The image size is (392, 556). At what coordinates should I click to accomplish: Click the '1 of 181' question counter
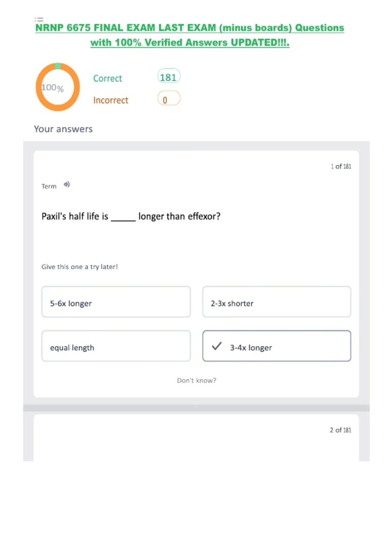[x=341, y=166]
